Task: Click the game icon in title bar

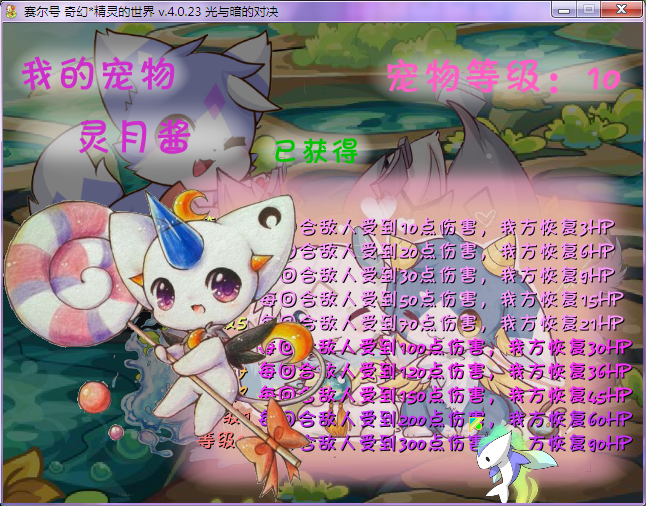Action: click(x=11, y=11)
